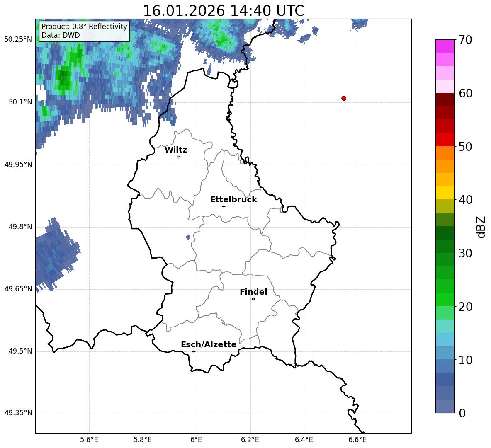
Task: Click the Findel station cross marker
Action: pos(253,299)
